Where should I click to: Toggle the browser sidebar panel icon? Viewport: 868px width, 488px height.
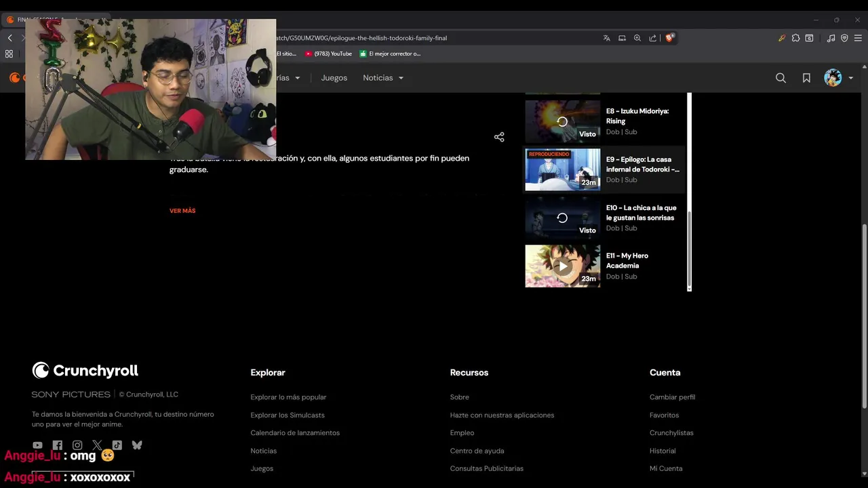point(809,38)
